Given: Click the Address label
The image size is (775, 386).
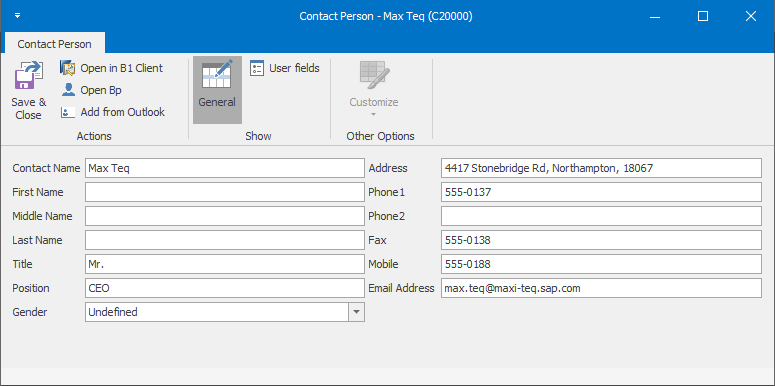Looking at the screenshot, I should tap(388, 168).
